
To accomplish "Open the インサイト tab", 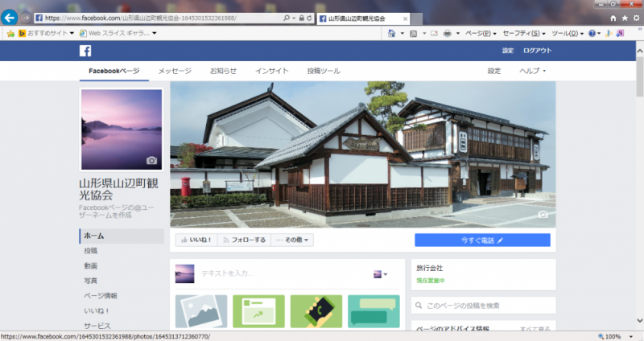I will pos(272,71).
